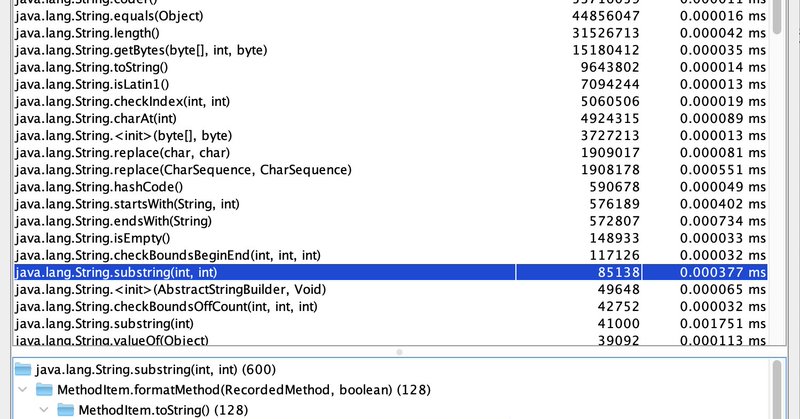
Task: Click the 0.000377 ms time cell
Action: (x=723, y=273)
